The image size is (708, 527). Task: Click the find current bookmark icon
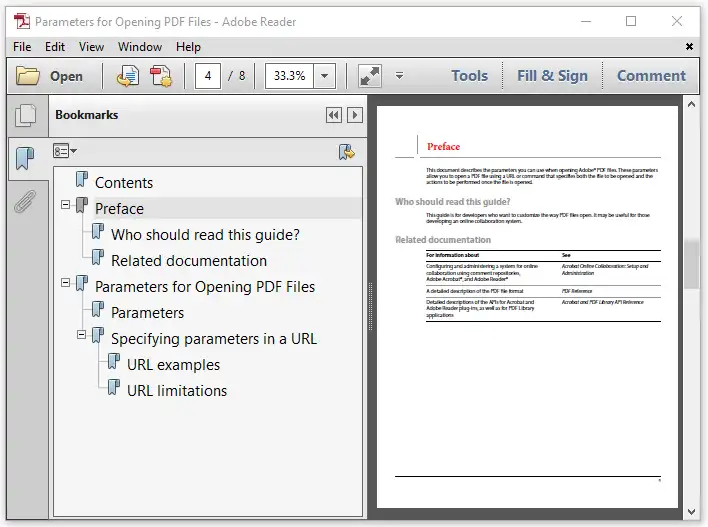(x=347, y=152)
